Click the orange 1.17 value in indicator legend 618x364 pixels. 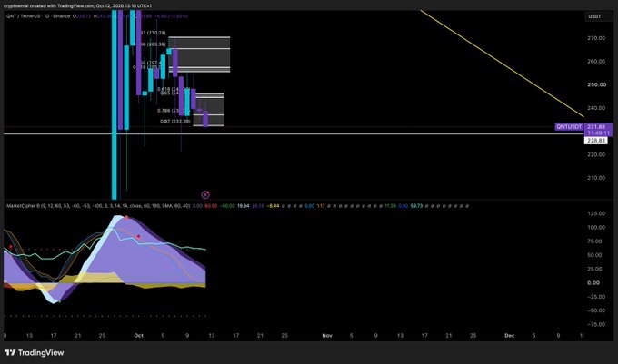(x=321, y=206)
